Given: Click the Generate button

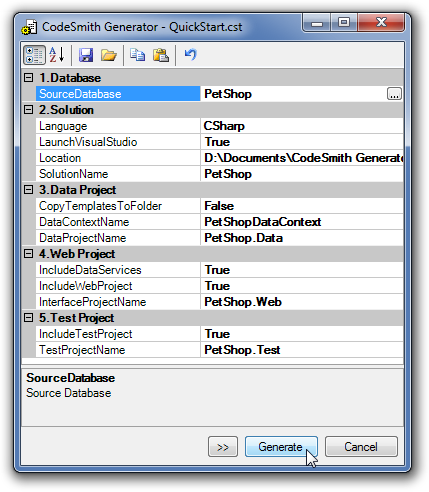Looking at the screenshot, I should pos(281,447).
